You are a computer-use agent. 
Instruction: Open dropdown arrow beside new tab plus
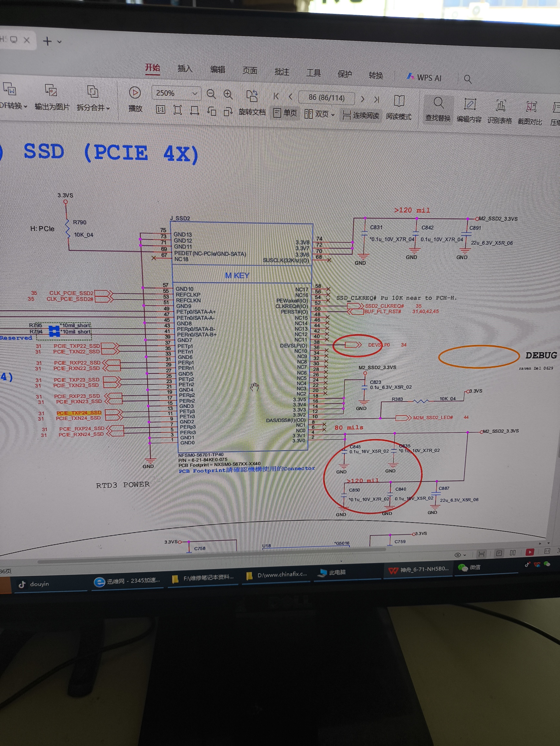pyautogui.click(x=60, y=42)
